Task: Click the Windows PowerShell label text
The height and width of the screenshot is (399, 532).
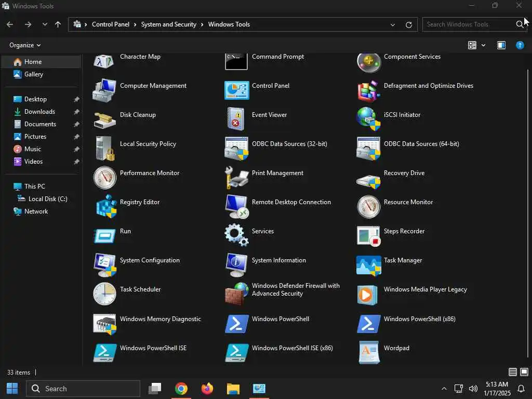Action: point(280,318)
